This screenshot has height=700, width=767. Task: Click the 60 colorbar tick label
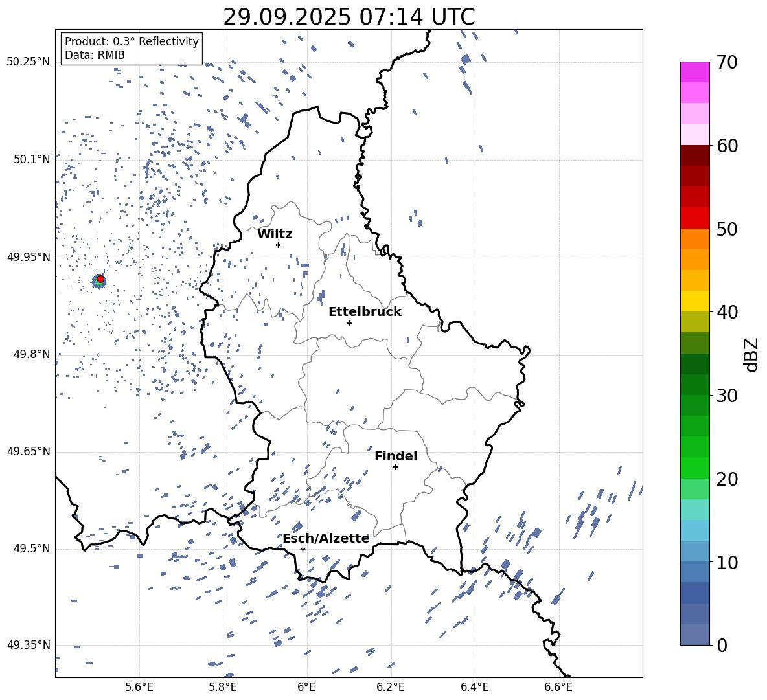[727, 146]
